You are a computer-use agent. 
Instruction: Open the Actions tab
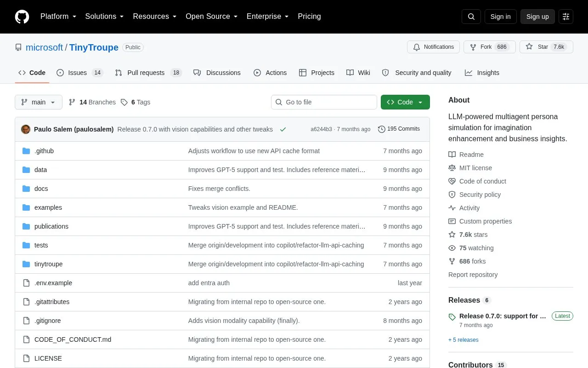pyautogui.click(x=270, y=73)
